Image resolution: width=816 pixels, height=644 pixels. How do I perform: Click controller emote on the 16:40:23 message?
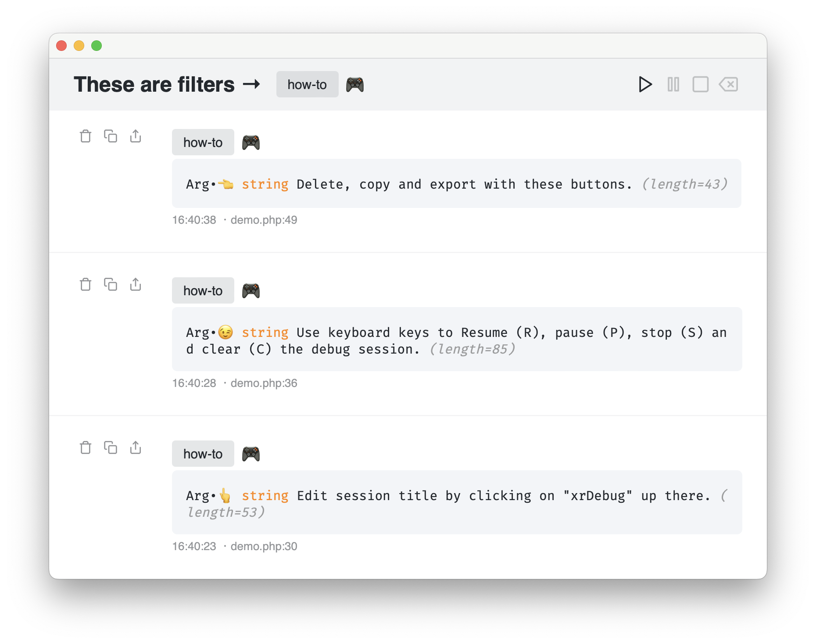tap(251, 454)
